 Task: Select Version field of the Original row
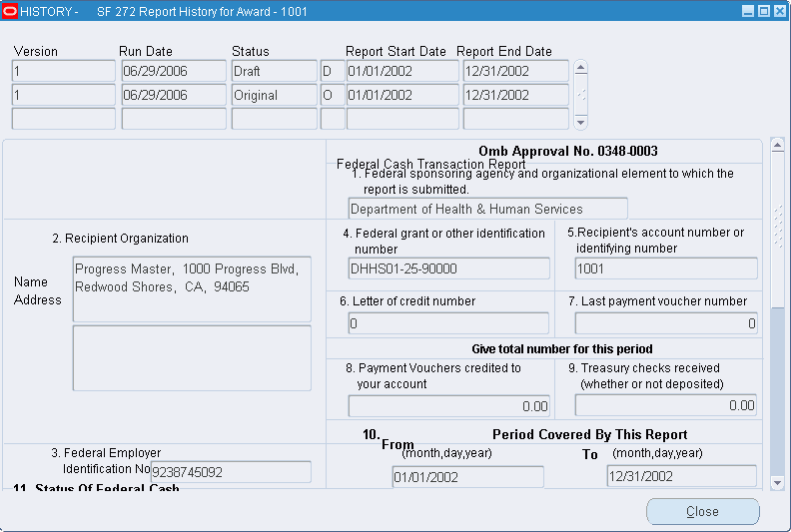tap(64, 95)
